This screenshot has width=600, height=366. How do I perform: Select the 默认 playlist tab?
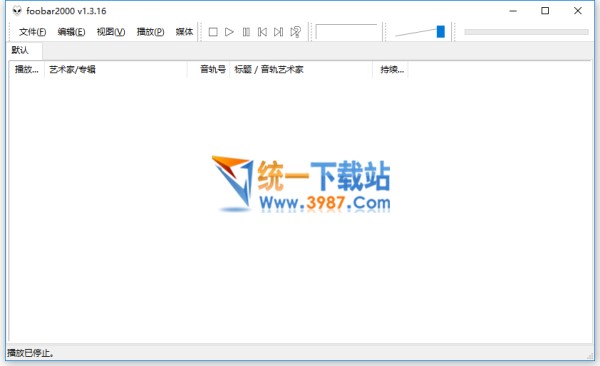click(20, 50)
